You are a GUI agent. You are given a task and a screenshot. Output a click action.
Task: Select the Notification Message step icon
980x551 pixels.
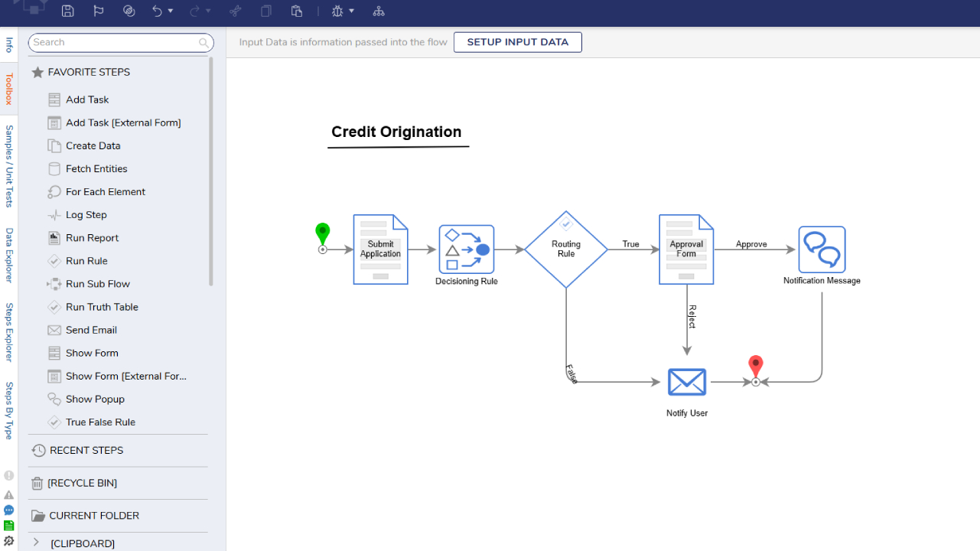point(822,249)
